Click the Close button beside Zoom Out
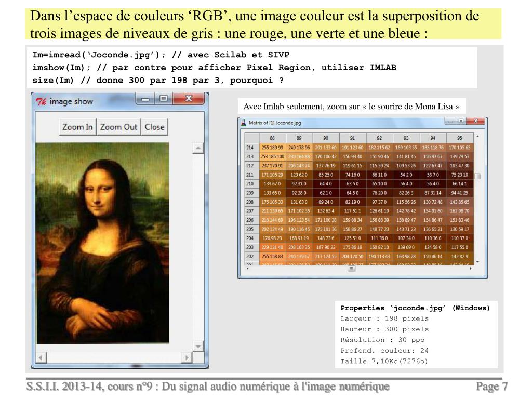The height and width of the screenshot is (399, 532). click(154, 127)
